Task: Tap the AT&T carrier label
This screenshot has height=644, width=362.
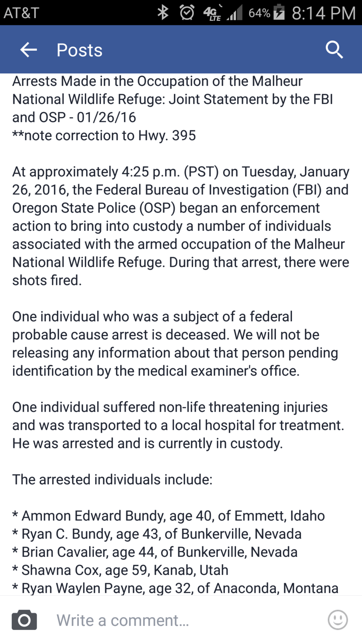Action: pos(21,13)
